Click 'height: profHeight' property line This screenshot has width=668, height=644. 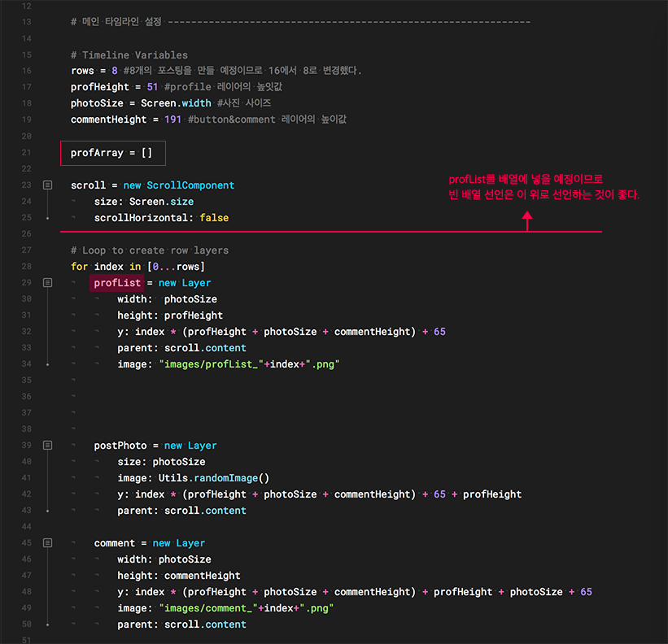170,315
